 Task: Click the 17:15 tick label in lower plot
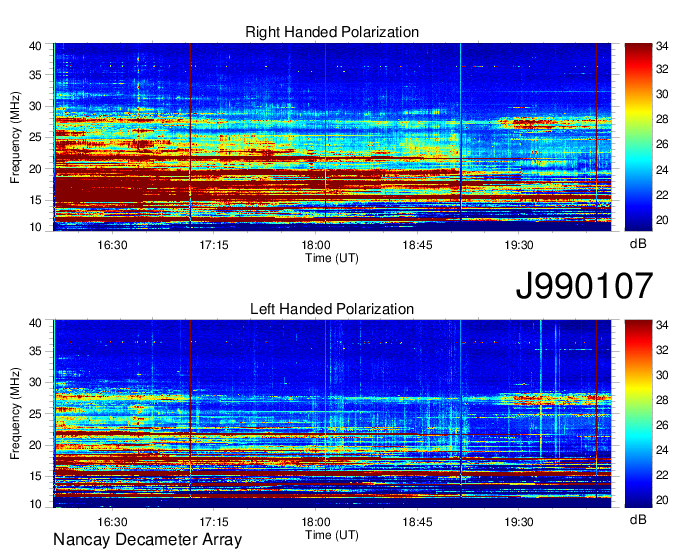coord(214,522)
